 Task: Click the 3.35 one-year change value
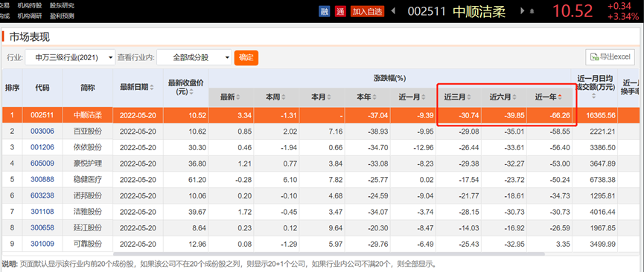point(563,244)
